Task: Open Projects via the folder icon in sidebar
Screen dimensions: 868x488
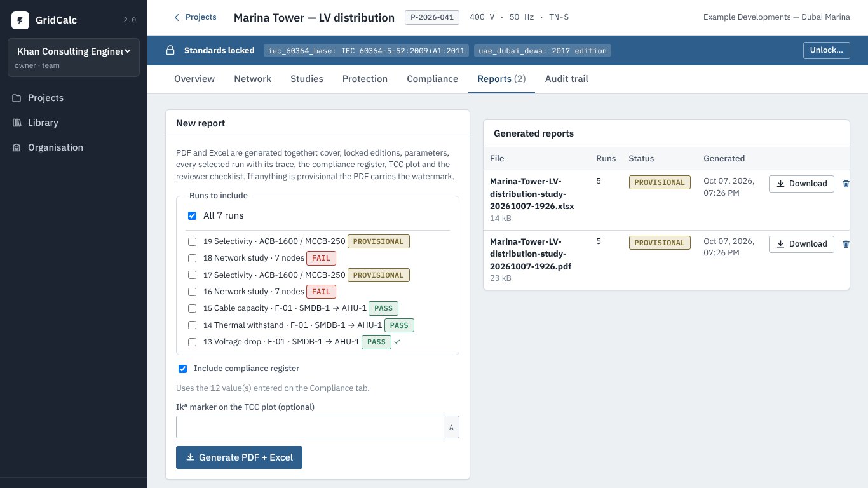Action: click(x=17, y=98)
